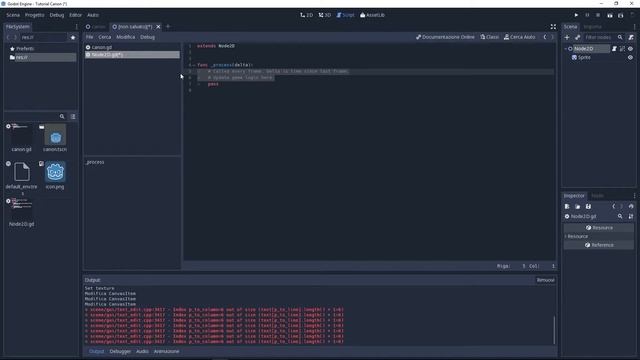The height and width of the screenshot is (360, 640).
Task: Search properties in the Inspector
Action: click(x=620, y=216)
